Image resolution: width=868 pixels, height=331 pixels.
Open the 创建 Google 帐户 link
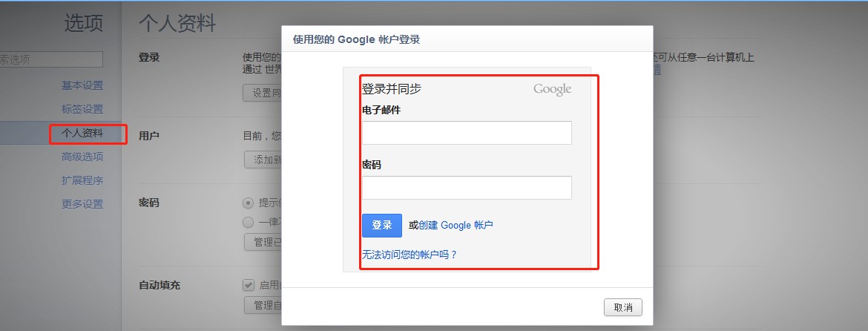456,226
